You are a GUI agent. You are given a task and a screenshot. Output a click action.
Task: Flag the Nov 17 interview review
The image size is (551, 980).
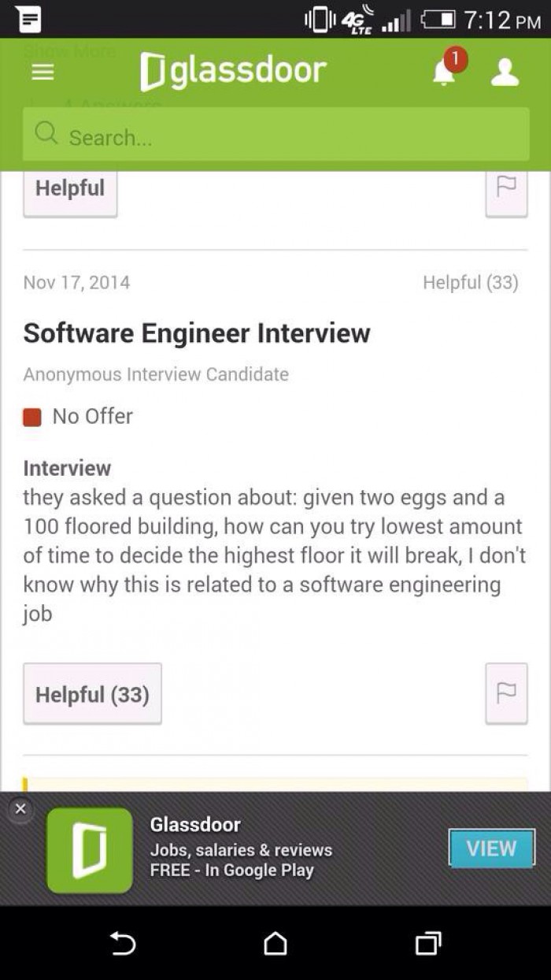[x=506, y=693]
